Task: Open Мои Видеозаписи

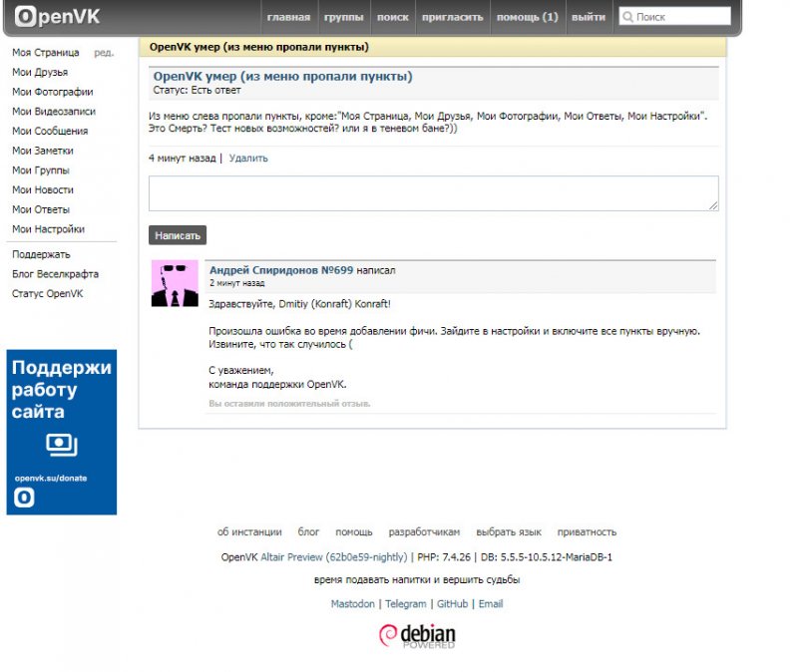Action: click(54, 112)
